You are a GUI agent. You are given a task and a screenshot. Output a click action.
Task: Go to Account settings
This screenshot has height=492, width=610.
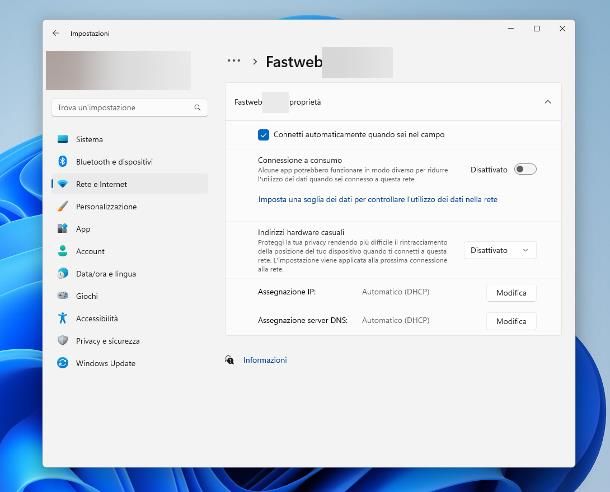[130, 251]
